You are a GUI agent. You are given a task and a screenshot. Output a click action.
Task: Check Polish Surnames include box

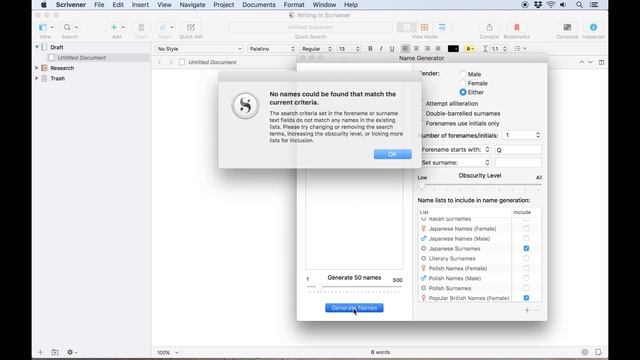pos(526,288)
